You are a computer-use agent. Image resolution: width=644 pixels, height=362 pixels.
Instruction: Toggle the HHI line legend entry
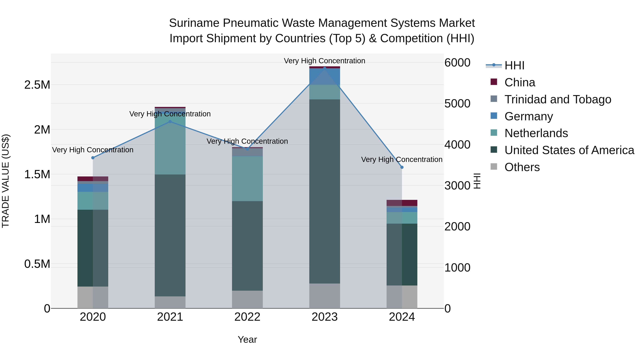pyautogui.click(x=505, y=65)
